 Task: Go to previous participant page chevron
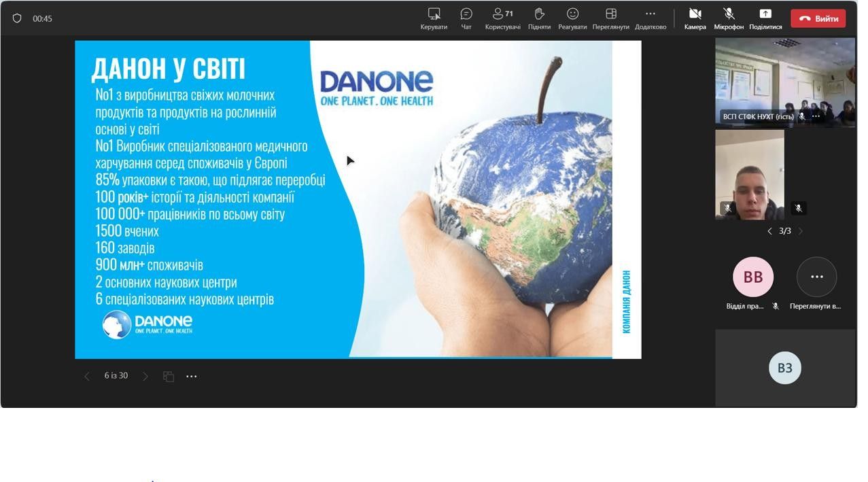[x=769, y=231]
